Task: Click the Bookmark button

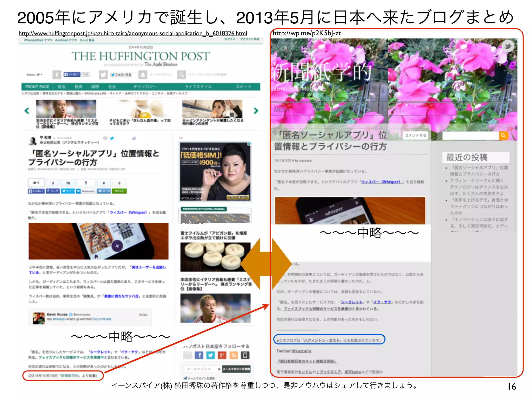Action: [x=86, y=191]
